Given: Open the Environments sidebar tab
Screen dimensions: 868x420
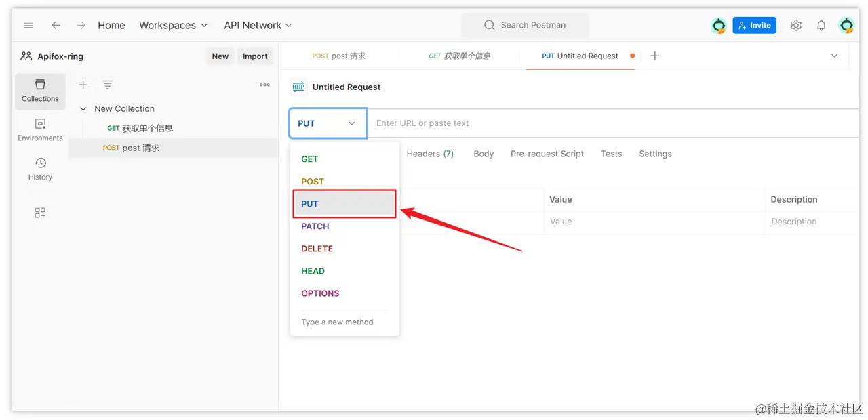Looking at the screenshot, I should point(40,130).
